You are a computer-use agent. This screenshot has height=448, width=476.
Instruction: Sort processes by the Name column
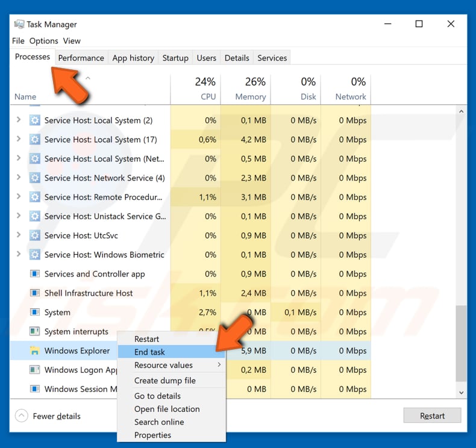click(90, 90)
